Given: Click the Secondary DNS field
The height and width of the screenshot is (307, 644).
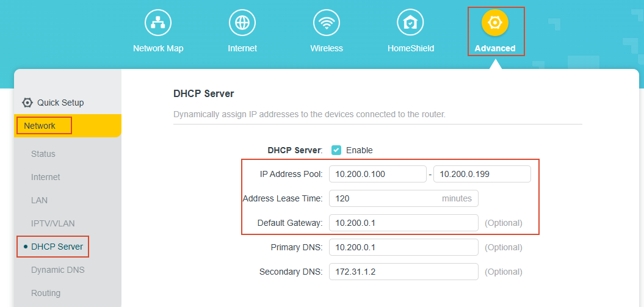Looking at the screenshot, I should coord(403,272).
